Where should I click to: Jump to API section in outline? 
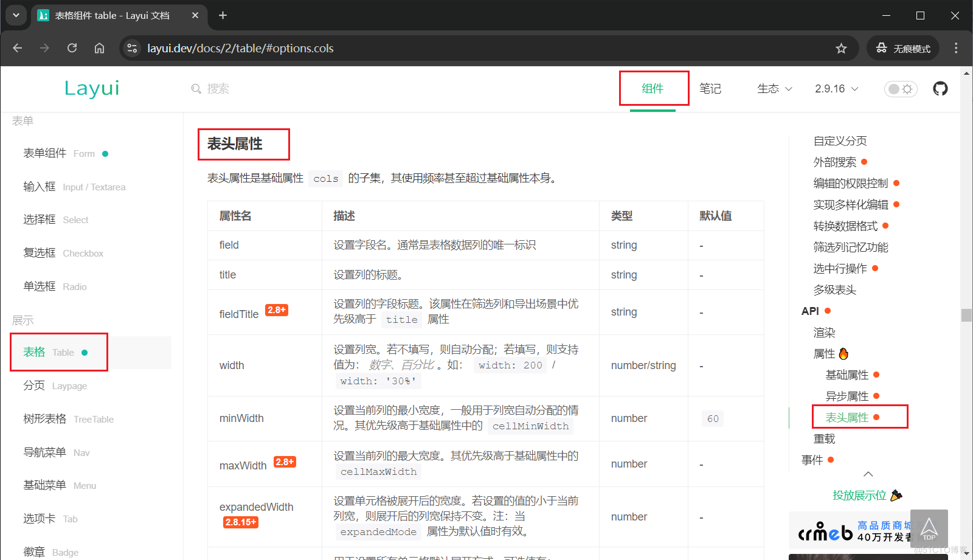[810, 311]
